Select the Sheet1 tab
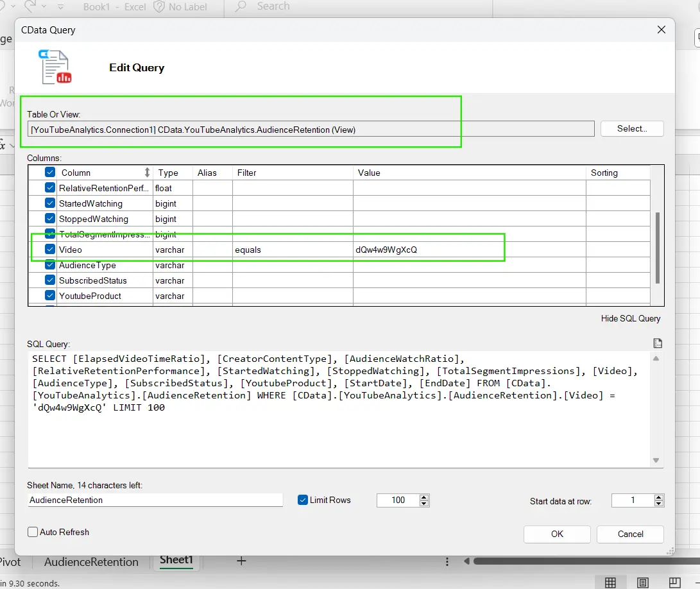Screen dimensions: 700x589 [176, 560]
